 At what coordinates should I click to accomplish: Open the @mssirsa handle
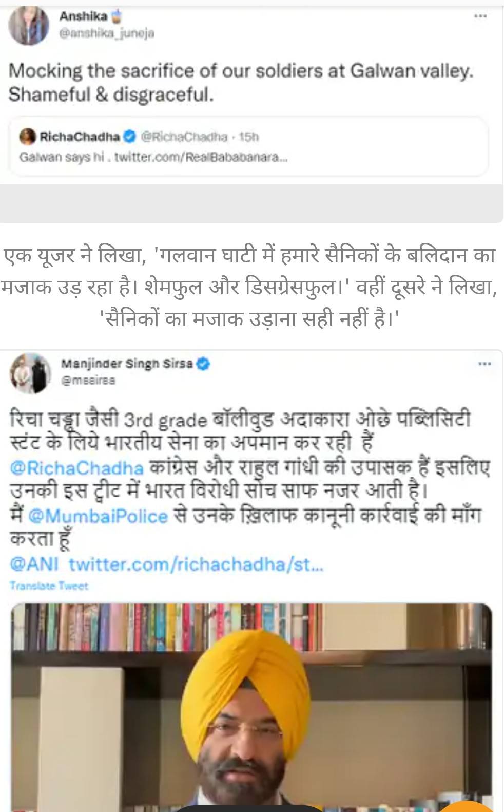pyautogui.click(x=88, y=381)
